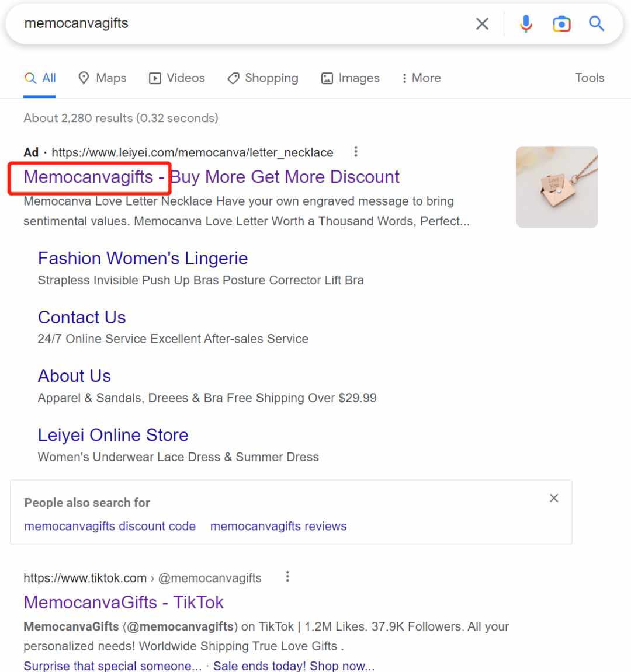The width and height of the screenshot is (631, 672).
Task: Open the Leiyei Online Store sitelink
Action: pos(113,435)
